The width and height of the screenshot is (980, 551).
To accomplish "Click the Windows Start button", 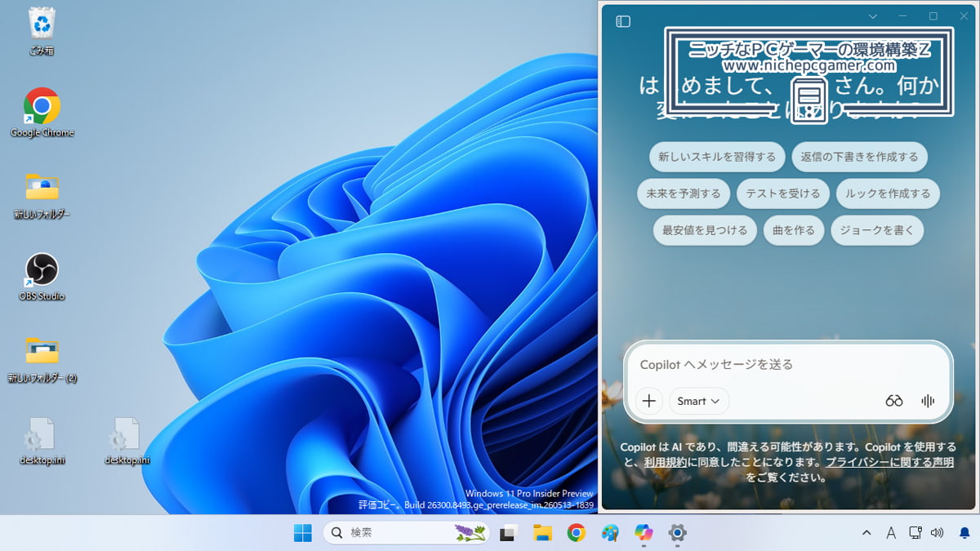I will coord(303,533).
